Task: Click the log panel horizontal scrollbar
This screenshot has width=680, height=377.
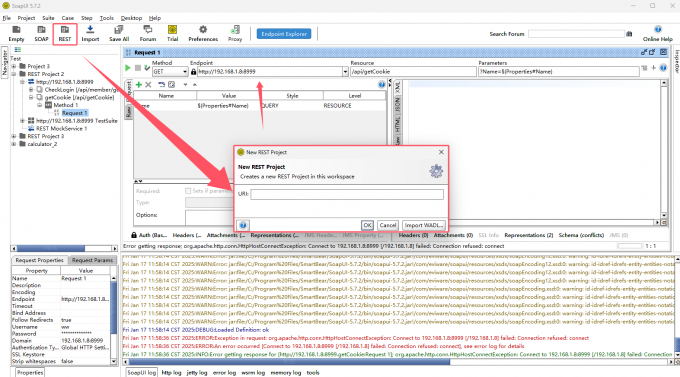Action: (398, 362)
